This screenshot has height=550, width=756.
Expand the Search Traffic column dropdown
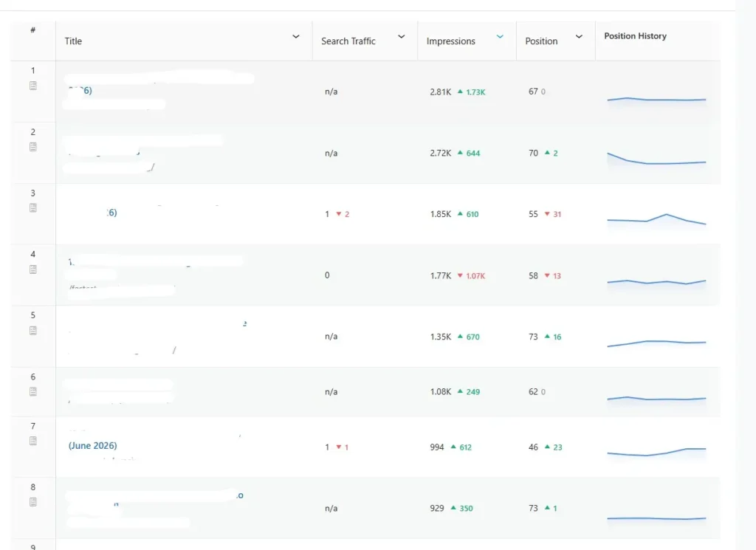(x=401, y=37)
